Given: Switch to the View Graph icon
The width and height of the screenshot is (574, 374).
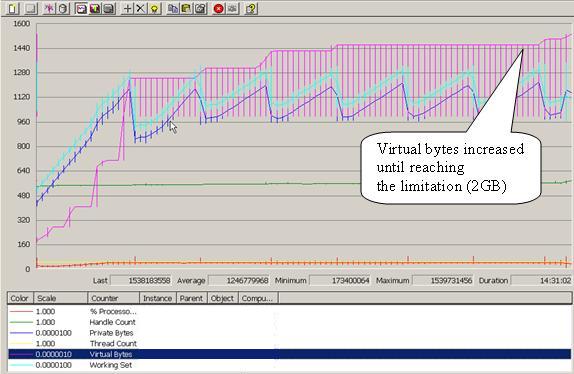Looking at the screenshot, I should pos(81,8).
